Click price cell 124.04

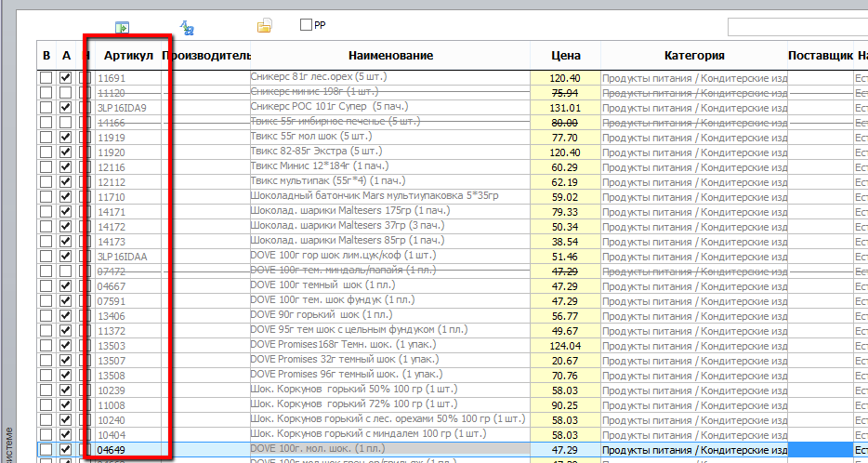[x=565, y=346]
